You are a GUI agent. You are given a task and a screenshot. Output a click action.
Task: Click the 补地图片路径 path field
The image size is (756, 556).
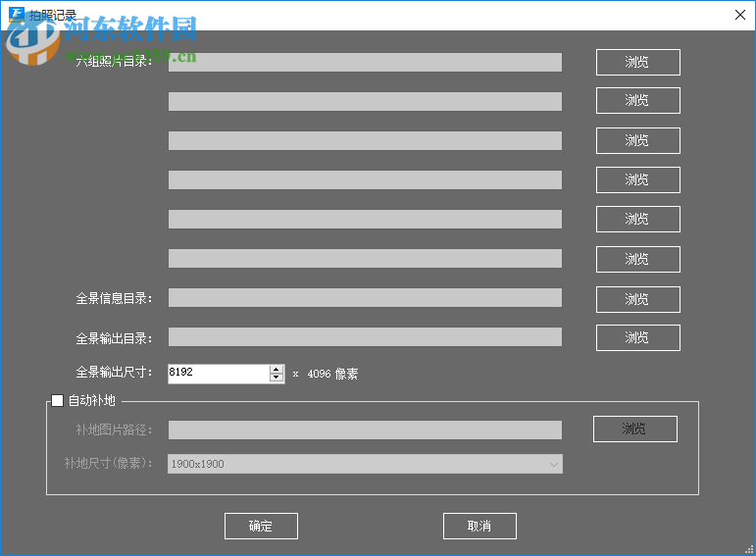365,430
